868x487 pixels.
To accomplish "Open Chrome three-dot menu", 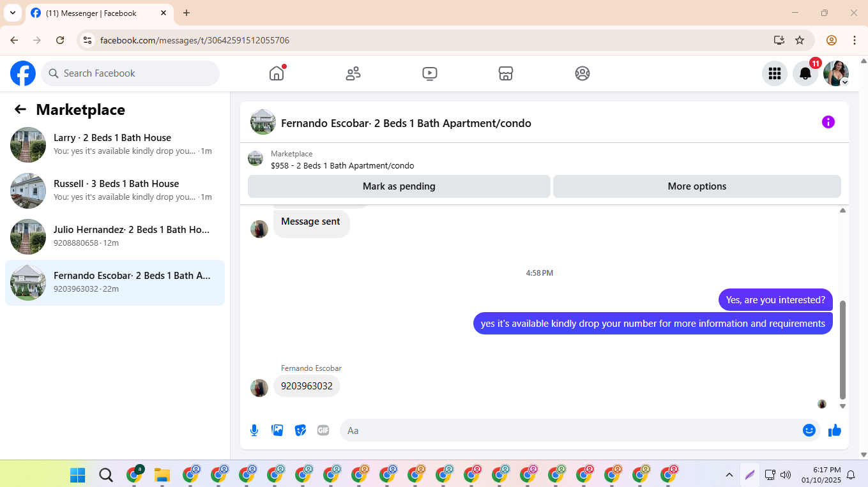I will point(855,40).
